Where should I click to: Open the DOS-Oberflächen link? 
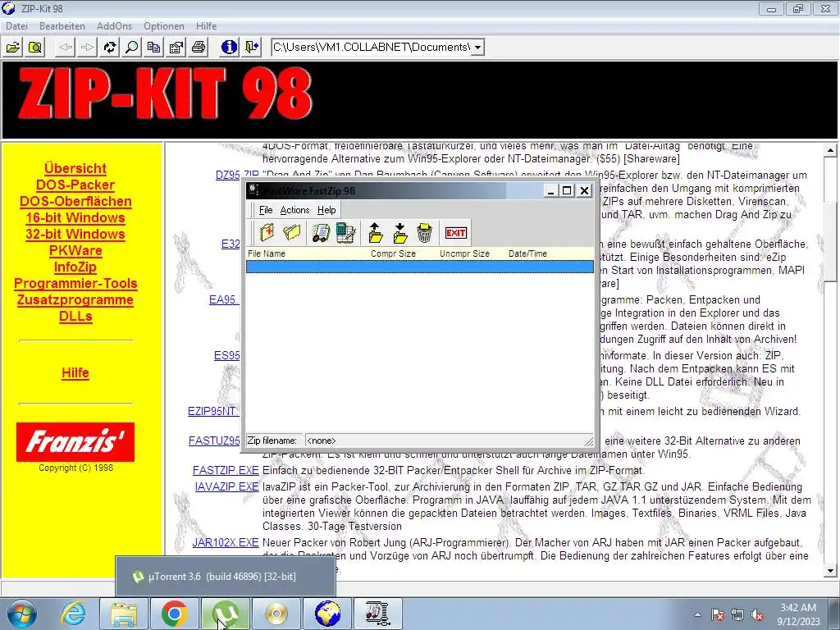pyautogui.click(x=75, y=202)
